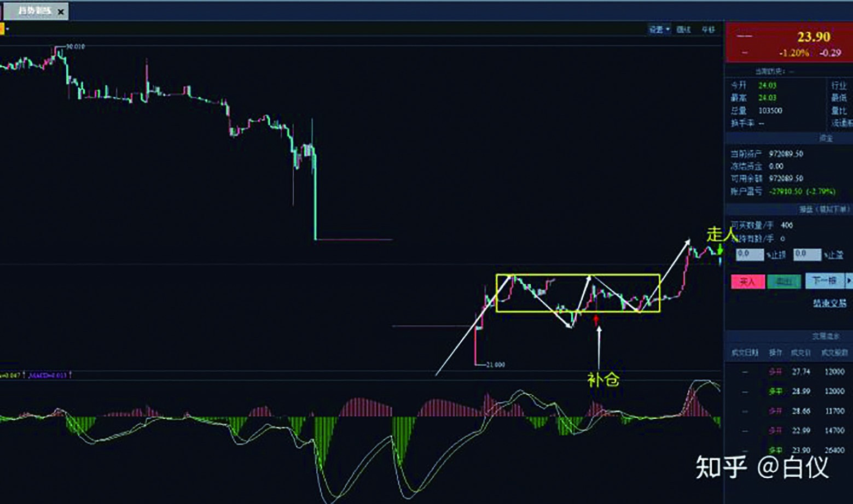Click the green sell button
Viewport: 853px width, 504px height.
784,282
